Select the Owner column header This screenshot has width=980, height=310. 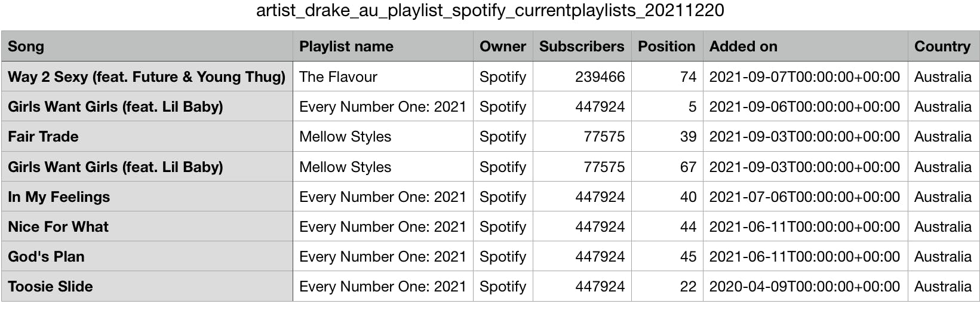click(x=502, y=47)
